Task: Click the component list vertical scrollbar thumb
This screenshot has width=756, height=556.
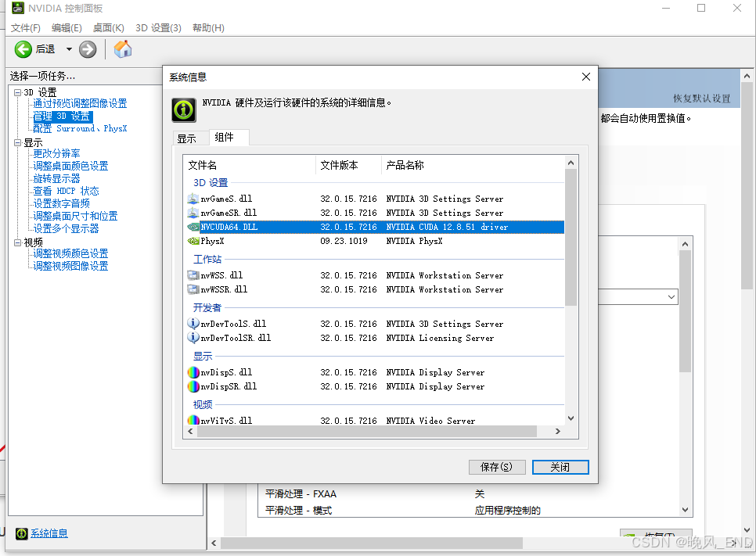Action: pyautogui.click(x=571, y=237)
